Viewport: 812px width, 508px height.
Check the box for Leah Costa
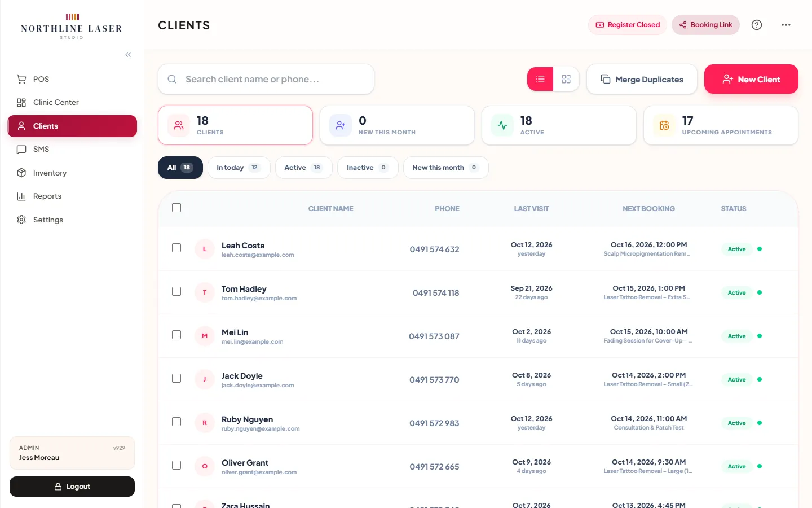pyautogui.click(x=176, y=248)
